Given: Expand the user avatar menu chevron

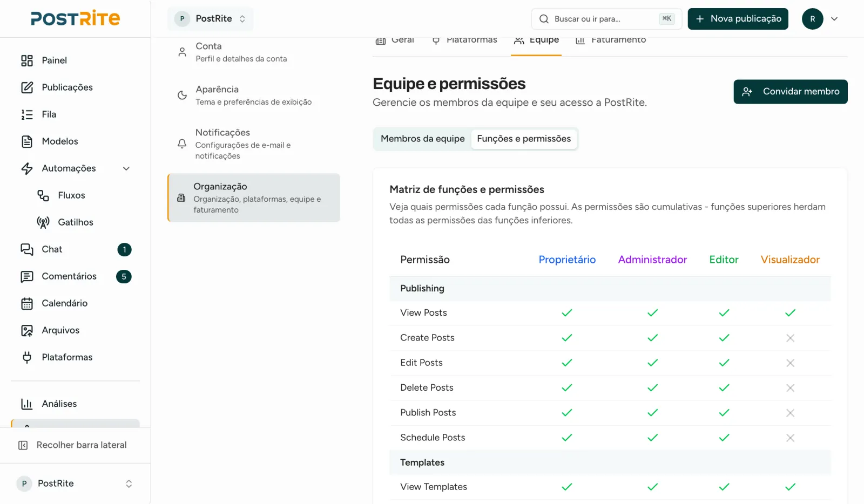Looking at the screenshot, I should [x=834, y=19].
